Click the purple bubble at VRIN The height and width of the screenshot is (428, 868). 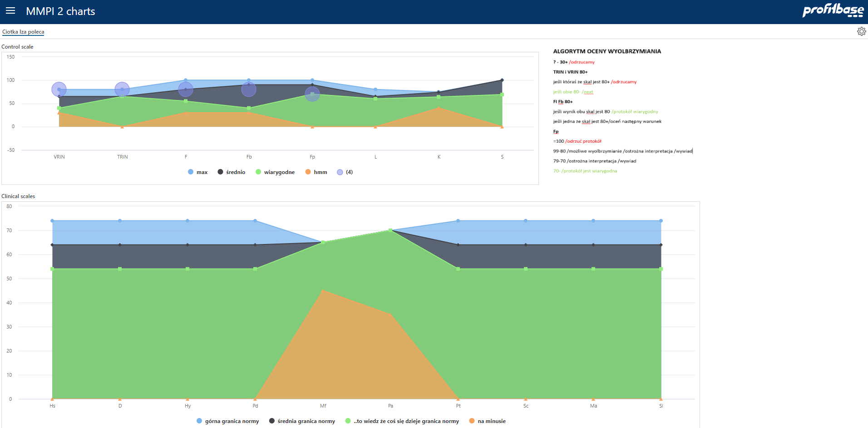tap(59, 90)
